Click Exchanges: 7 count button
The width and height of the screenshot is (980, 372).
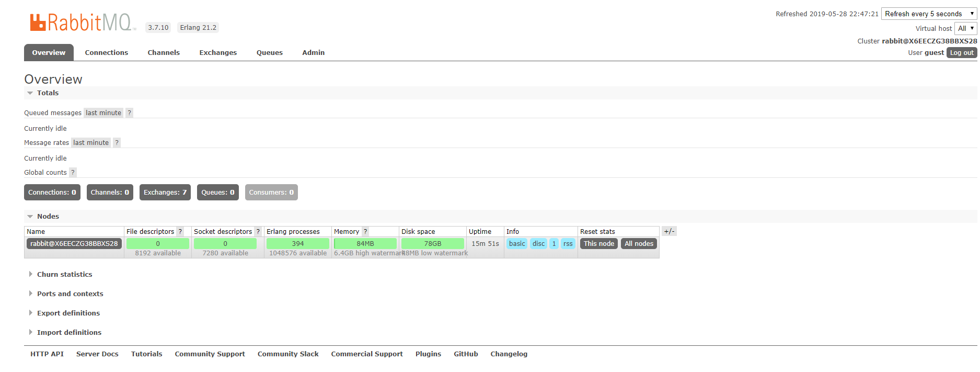[165, 193]
